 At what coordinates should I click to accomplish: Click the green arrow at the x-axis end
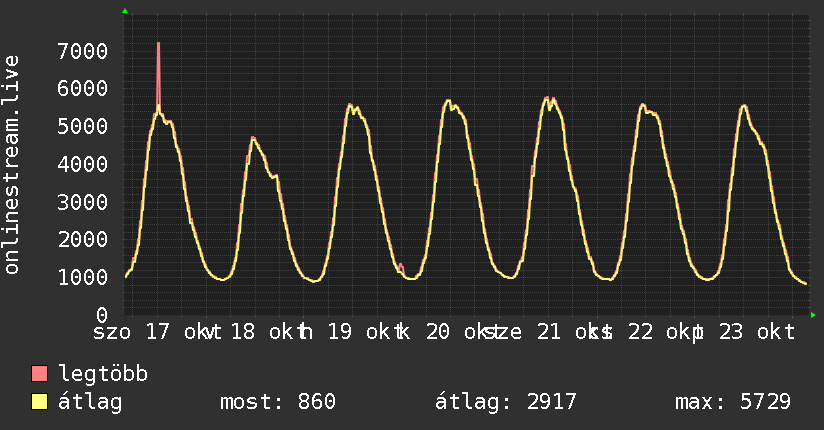tap(813, 315)
